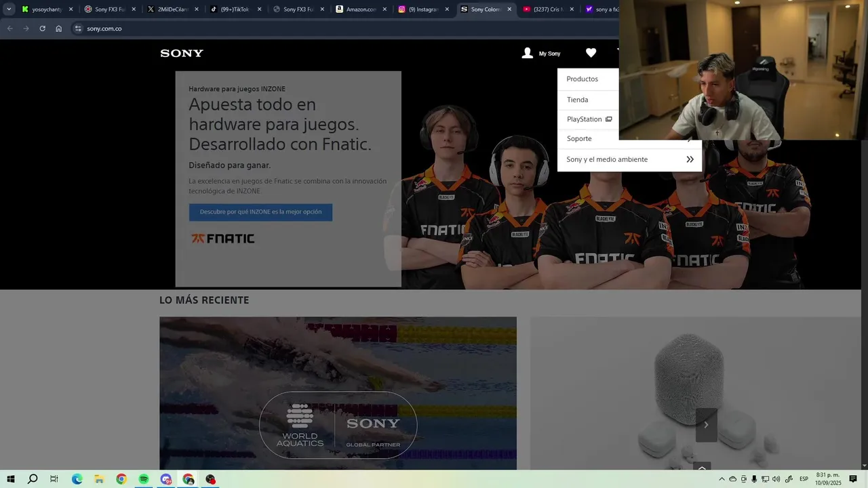The height and width of the screenshot is (488, 868).
Task: Open the My Sony account icon
Action: point(528,53)
